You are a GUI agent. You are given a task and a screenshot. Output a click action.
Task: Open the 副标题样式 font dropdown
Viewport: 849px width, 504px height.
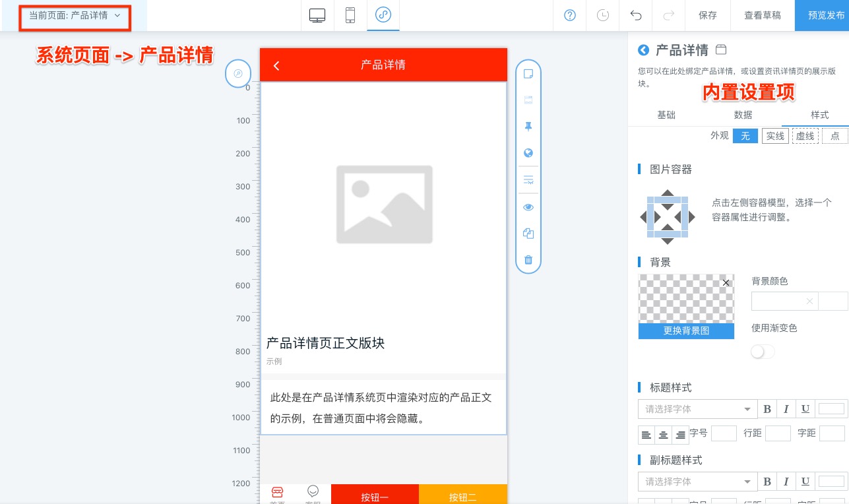[x=697, y=482]
